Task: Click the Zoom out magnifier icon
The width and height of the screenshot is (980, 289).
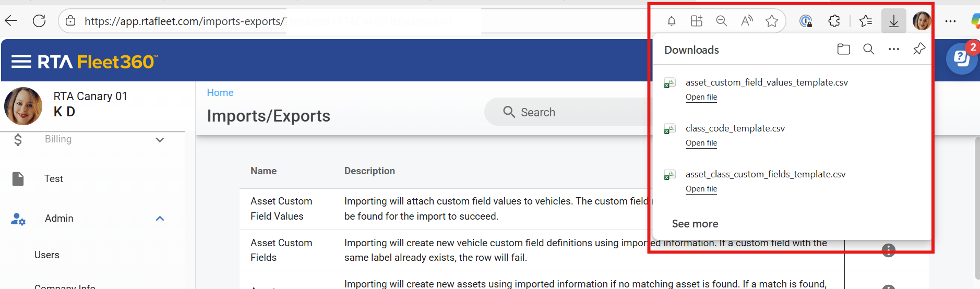Action: [x=722, y=21]
